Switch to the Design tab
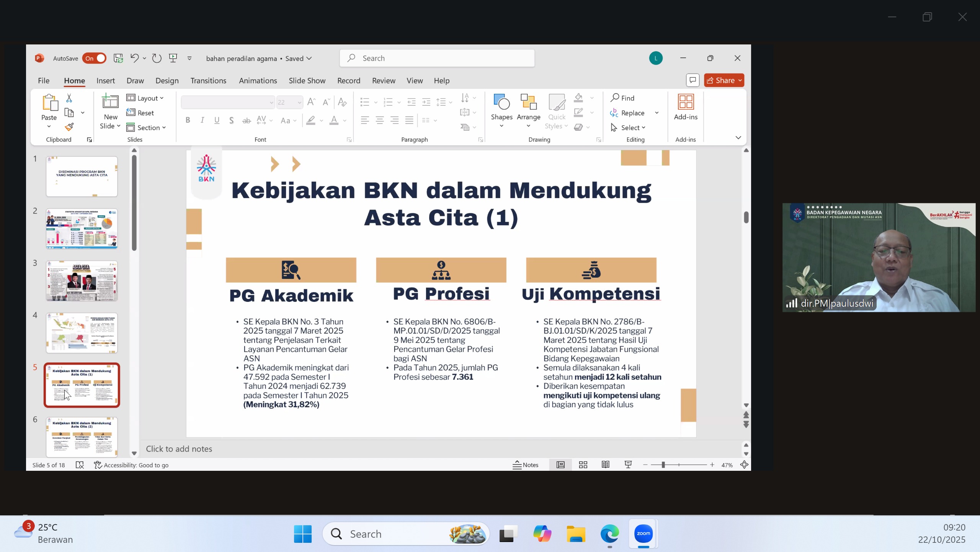980x552 pixels. coord(167,80)
